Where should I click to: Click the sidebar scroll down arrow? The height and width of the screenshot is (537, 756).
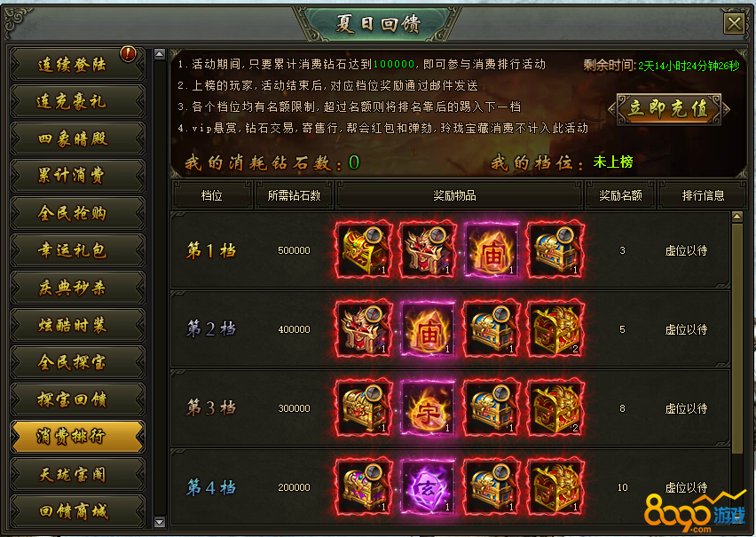pyautogui.click(x=160, y=522)
